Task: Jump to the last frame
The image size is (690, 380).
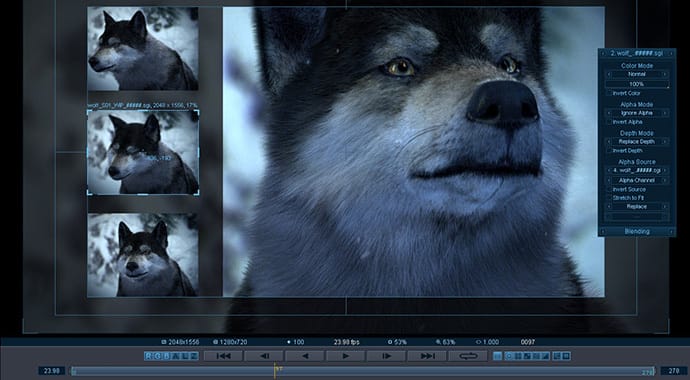Action: [427, 356]
